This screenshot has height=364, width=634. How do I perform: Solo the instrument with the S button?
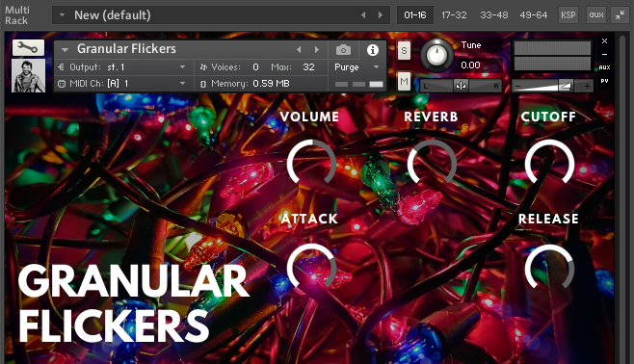pos(404,50)
